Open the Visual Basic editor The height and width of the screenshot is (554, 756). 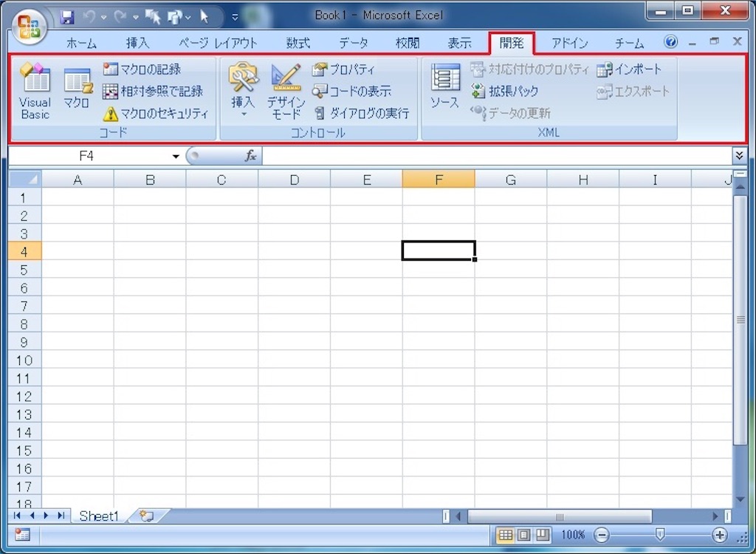(35, 91)
